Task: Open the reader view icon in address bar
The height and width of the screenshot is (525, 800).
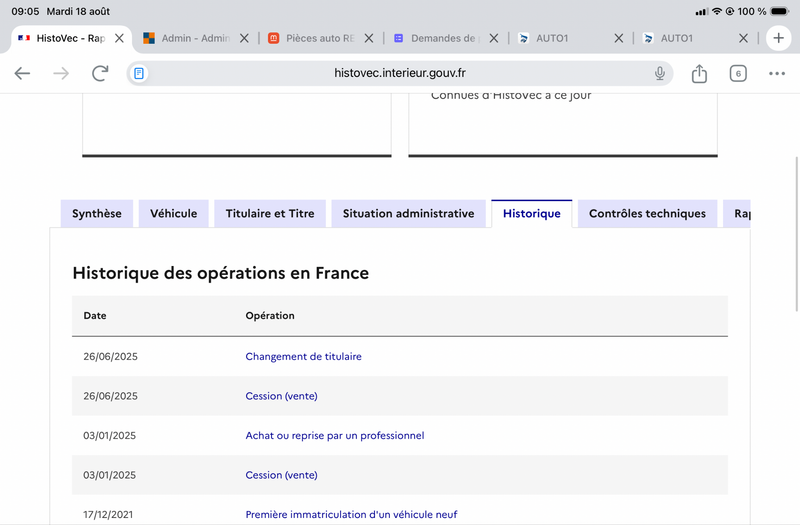Action: click(x=139, y=73)
